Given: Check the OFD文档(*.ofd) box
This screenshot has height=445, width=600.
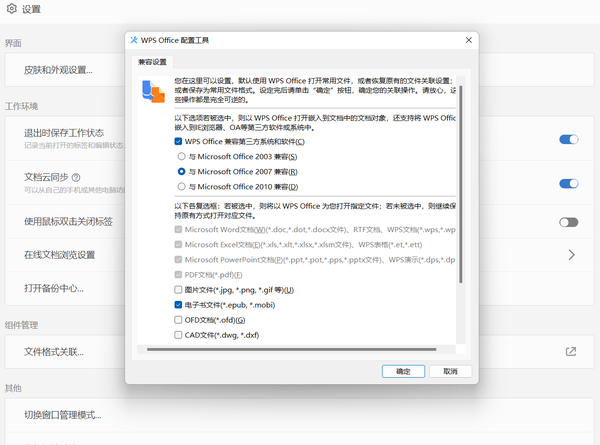Looking at the screenshot, I should 178,319.
